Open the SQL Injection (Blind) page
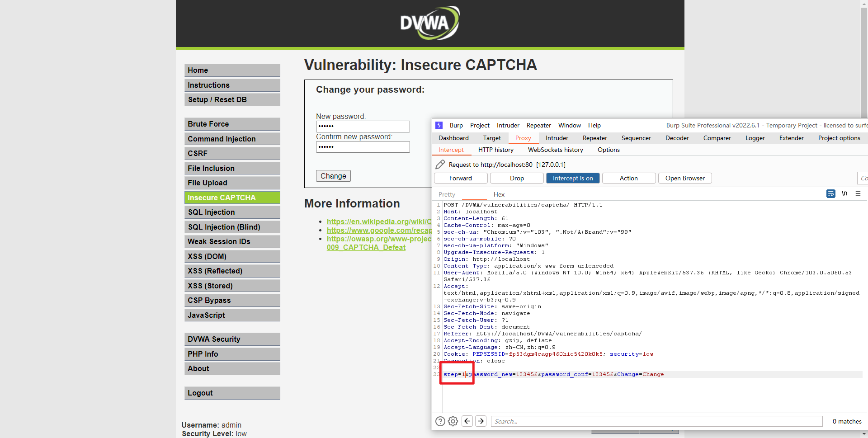This screenshot has width=868, height=438. [x=232, y=227]
